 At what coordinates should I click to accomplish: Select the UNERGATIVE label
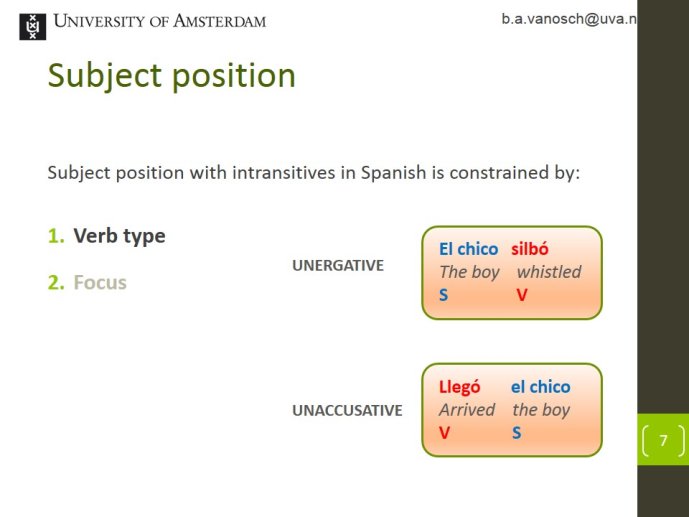pyautogui.click(x=338, y=265)
